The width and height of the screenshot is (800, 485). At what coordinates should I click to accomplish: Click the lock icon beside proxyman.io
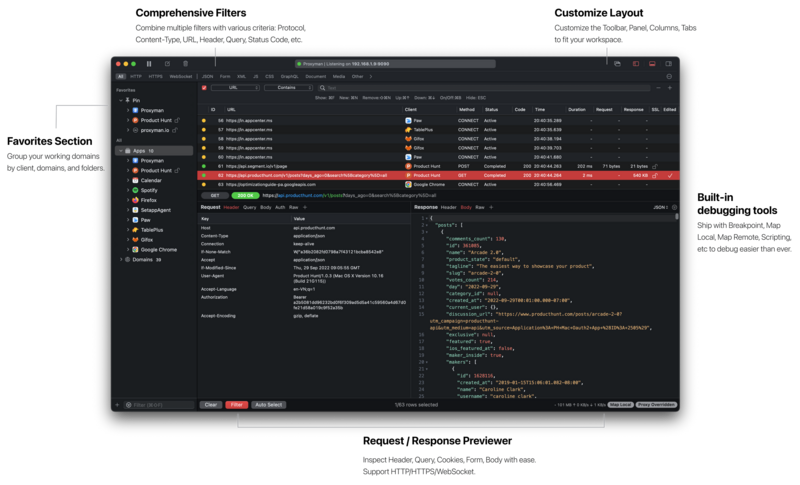[174, 130]
